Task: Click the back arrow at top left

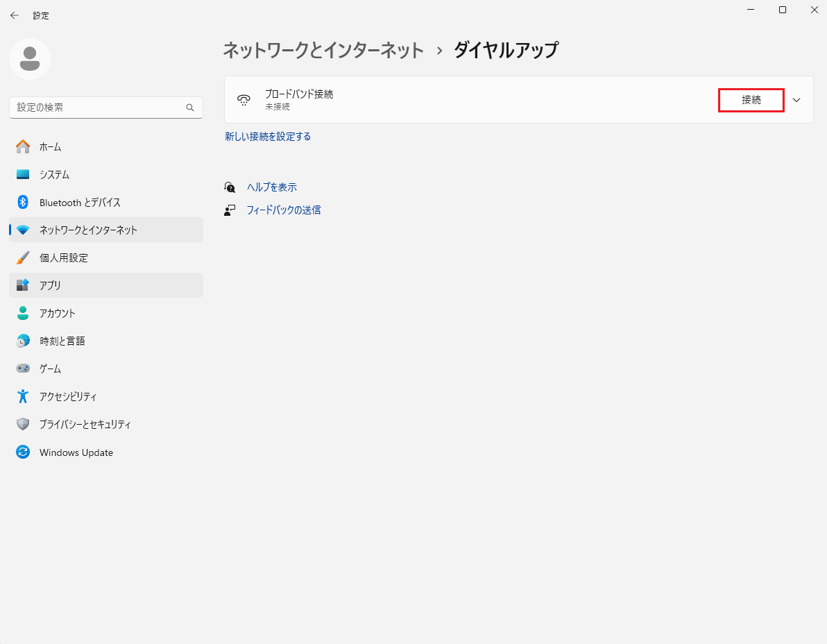Action: [14, 15]
